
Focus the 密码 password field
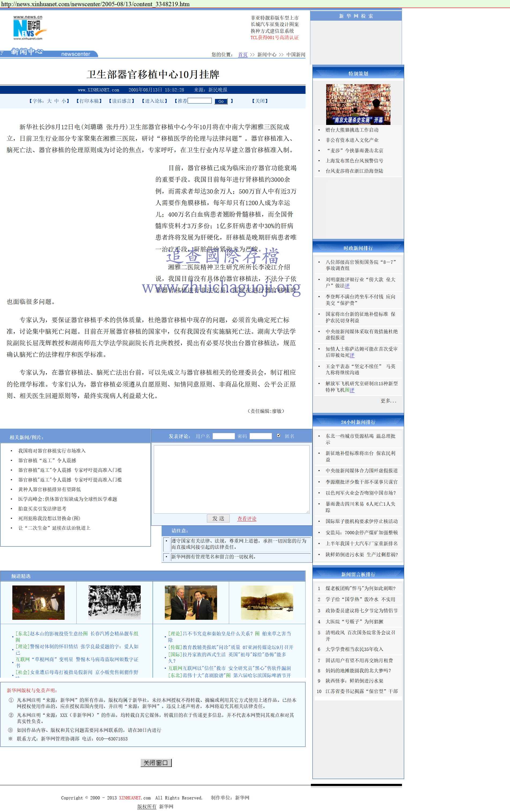click(260, 436)
